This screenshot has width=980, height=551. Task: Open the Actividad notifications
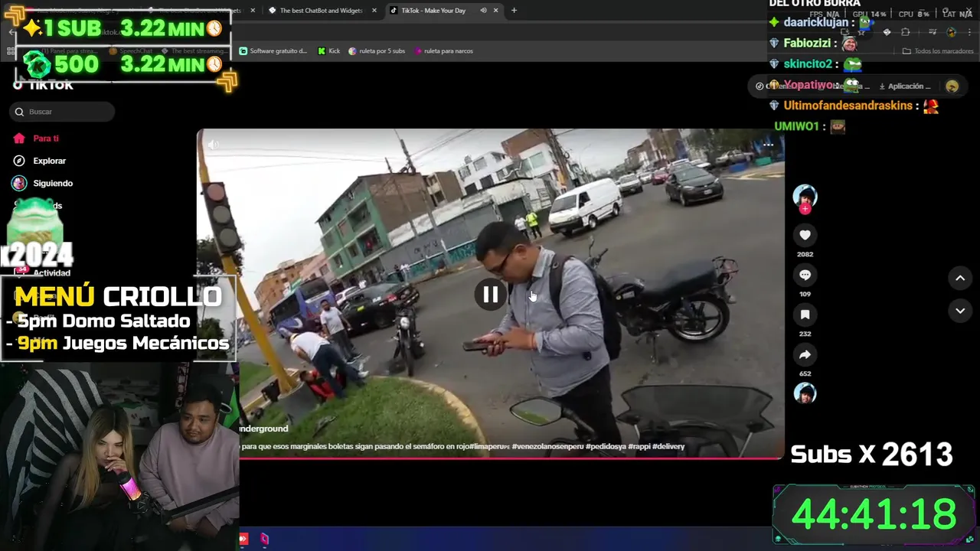pos(51,272)
